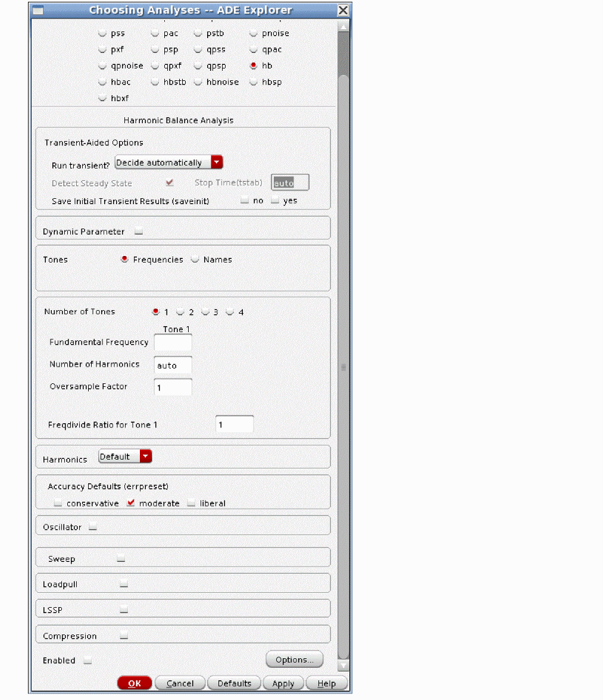The image size is (603, 700).
Task: Enable the Dynamic Parameter checkbox
Action: pyautogui.click(x=139, y=231)
